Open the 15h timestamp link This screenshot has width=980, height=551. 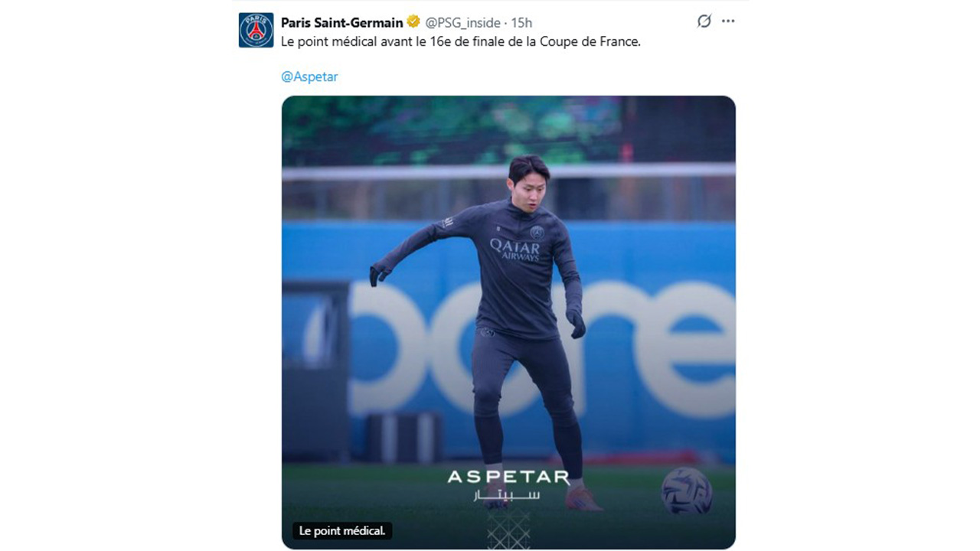coord(522,23)
